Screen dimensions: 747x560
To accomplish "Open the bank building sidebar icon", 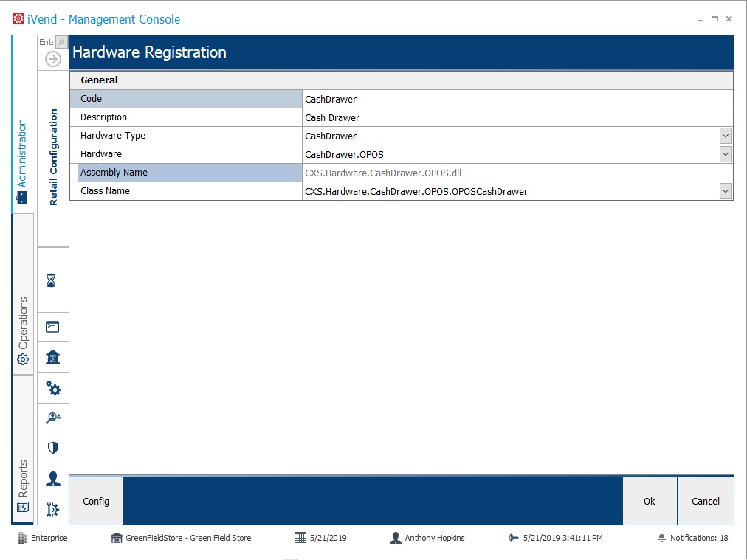I will point(52,357).
